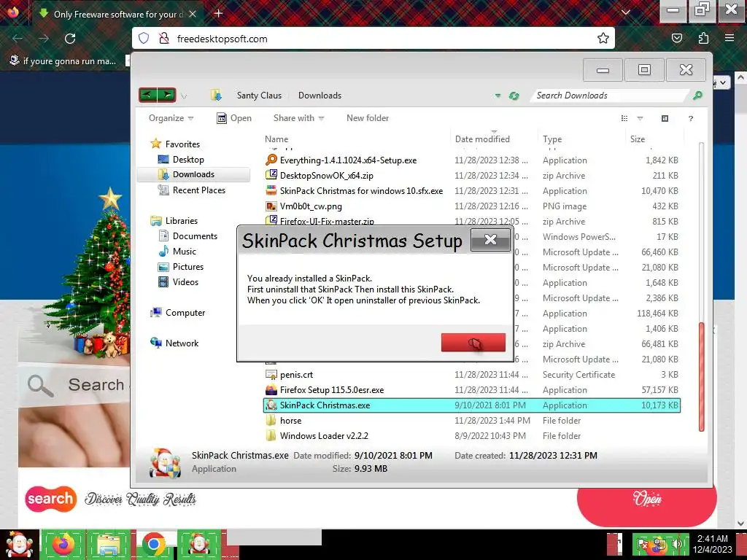
Task: Go forward in Explorer navigation
Action: (167, 96)
